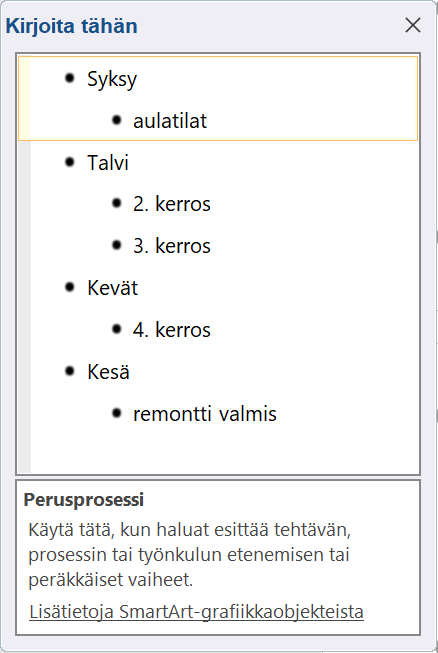Click the Kirjoita tähän pane title
Viewport: 438px width, 653px height.
(x=72, y=26)
